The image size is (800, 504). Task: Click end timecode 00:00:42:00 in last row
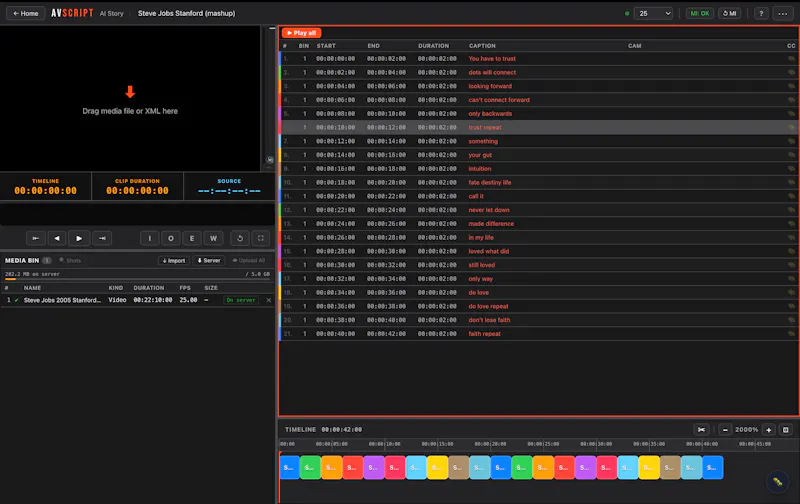pyautogui.click(x=386, y=334)
